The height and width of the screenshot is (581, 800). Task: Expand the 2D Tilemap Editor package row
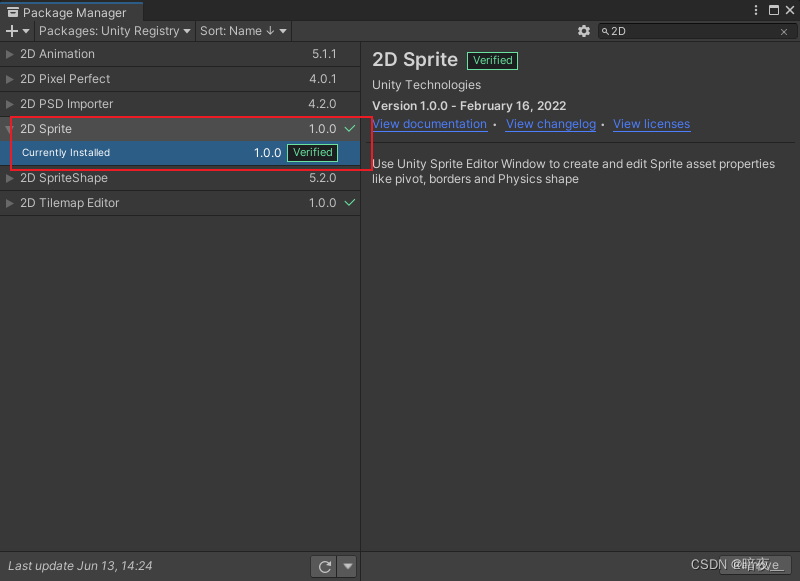9,203
